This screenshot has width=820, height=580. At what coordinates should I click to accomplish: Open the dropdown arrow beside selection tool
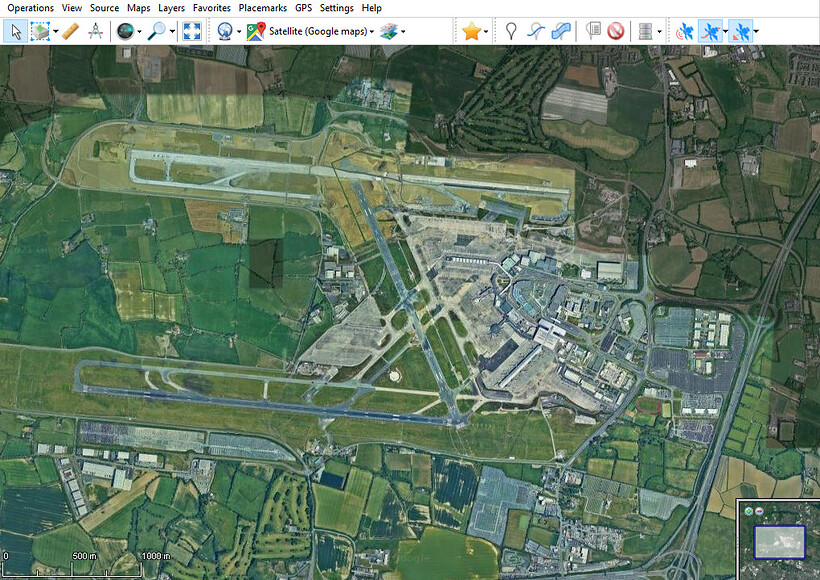[x=55, y=31]
